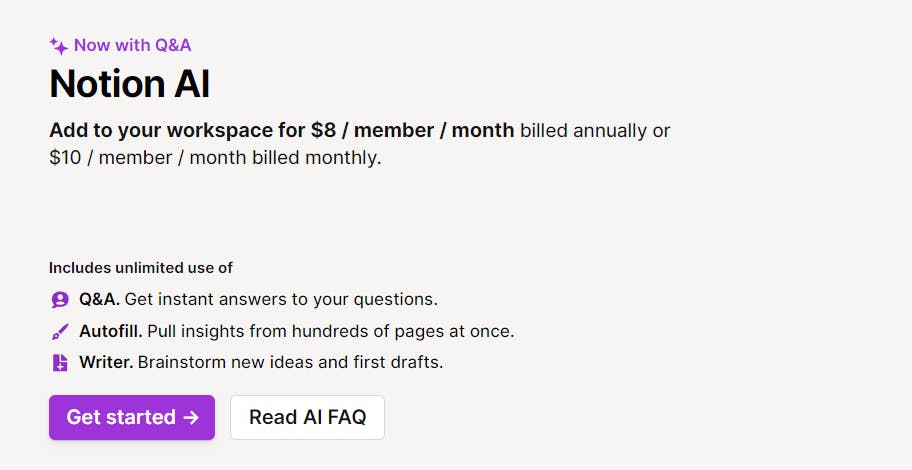Click the Q&A face icon
This screenshot has width=912, height=470.
pyautogui.click(x=59, y=299)
